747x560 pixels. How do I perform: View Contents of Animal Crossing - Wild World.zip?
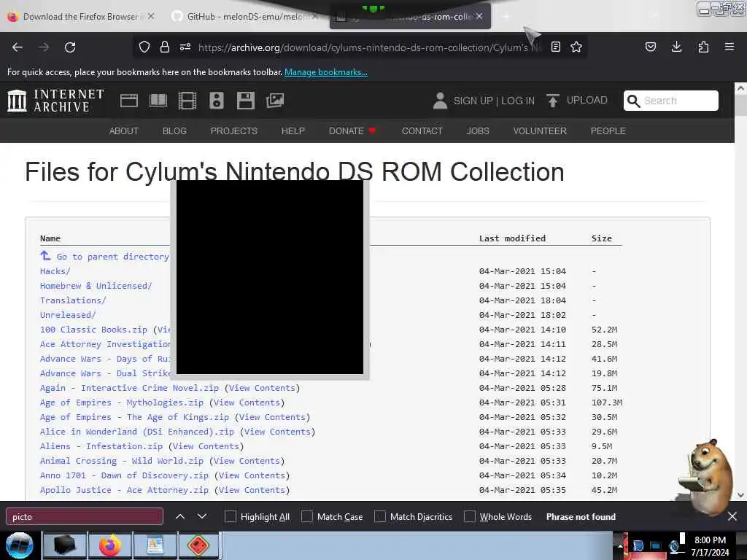tap(247, 461)
